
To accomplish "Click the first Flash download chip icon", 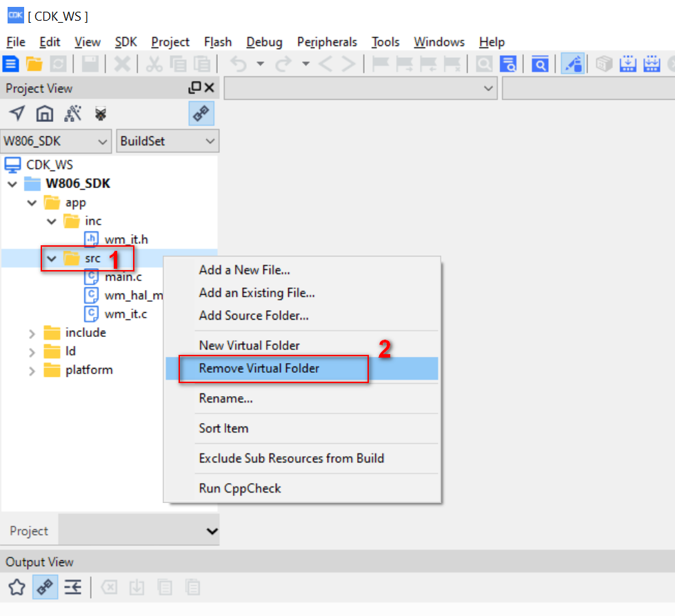I will [628, 64].
